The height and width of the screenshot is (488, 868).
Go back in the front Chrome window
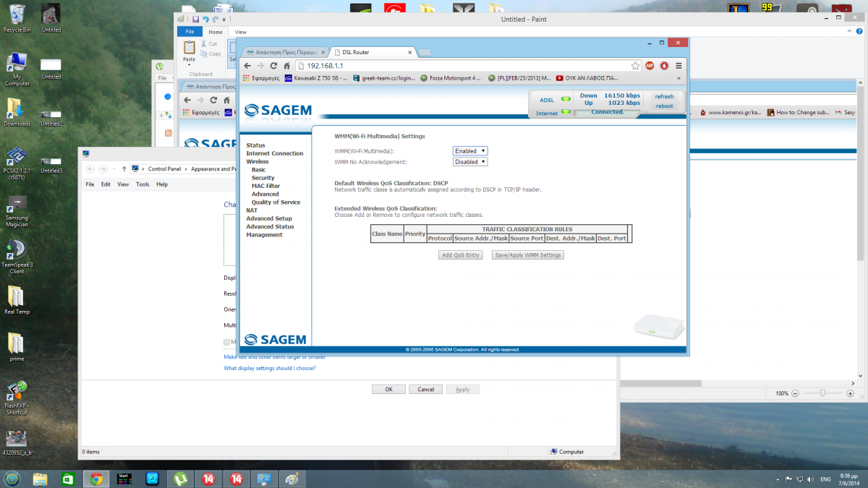click(248, 66)
